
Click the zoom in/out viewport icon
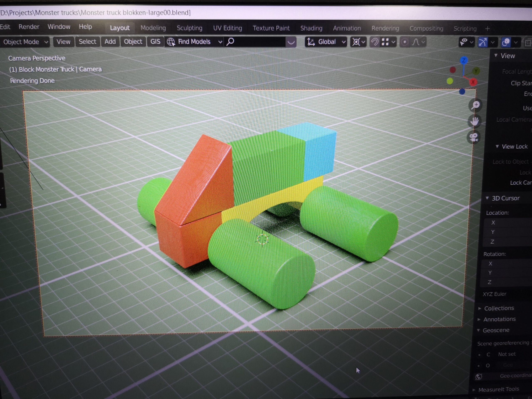coord(475,105)
